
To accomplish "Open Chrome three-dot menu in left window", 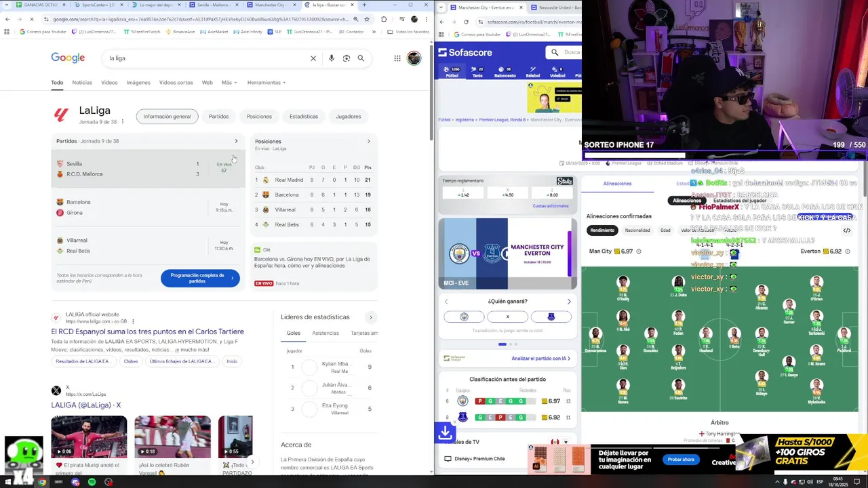I will [427, 19].
